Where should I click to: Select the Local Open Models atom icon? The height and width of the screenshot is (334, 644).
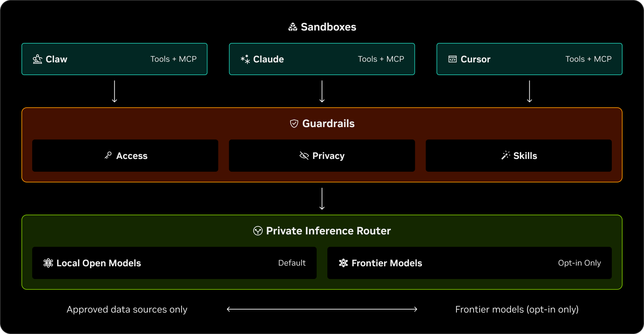click(48, 263)
